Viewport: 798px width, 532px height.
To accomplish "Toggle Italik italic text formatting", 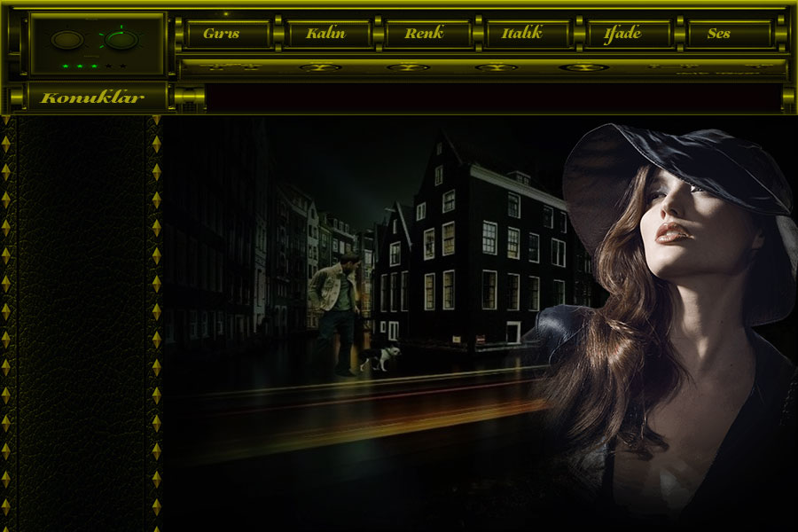I will (522, 34).
